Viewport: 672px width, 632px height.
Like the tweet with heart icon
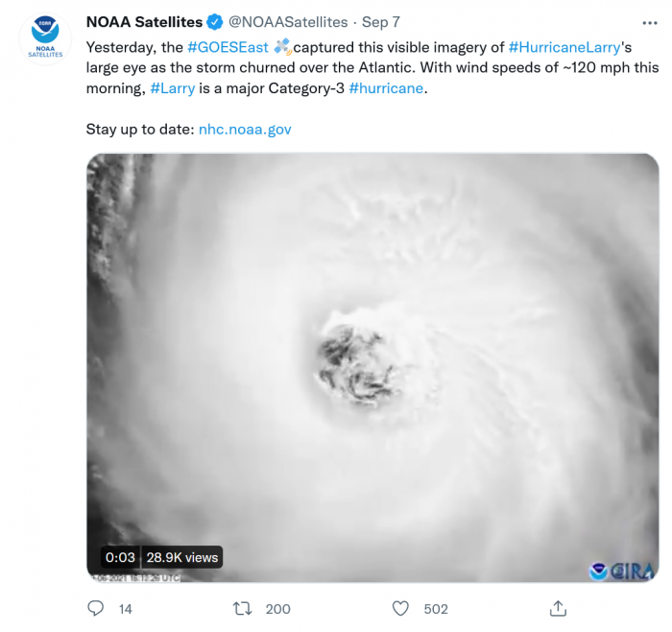tap(400, 608)
